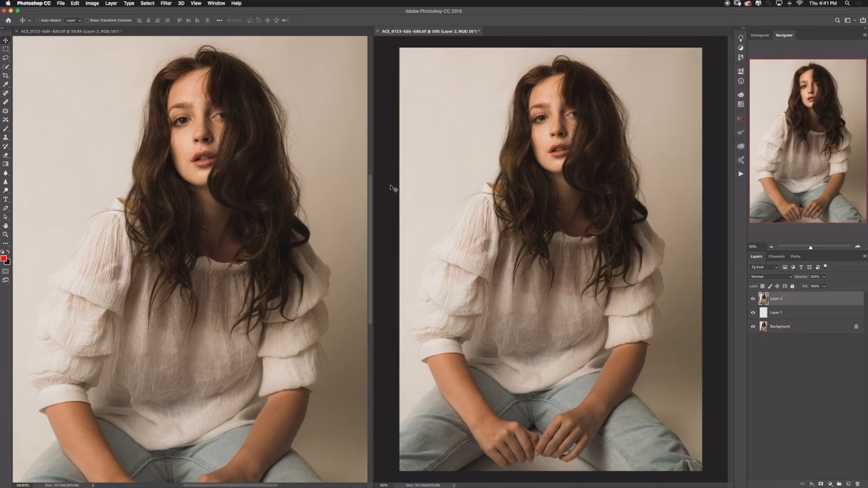Screen dimensions: 868x488
Task: Select the Move tool
Action: (x=5, y=40)
